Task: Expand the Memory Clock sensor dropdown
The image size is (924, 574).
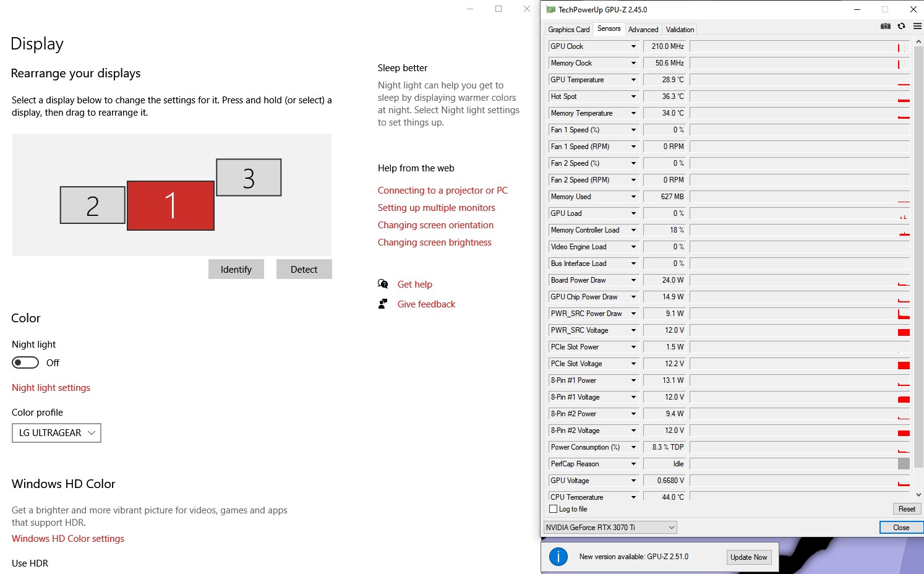Action: pos(633,63)
